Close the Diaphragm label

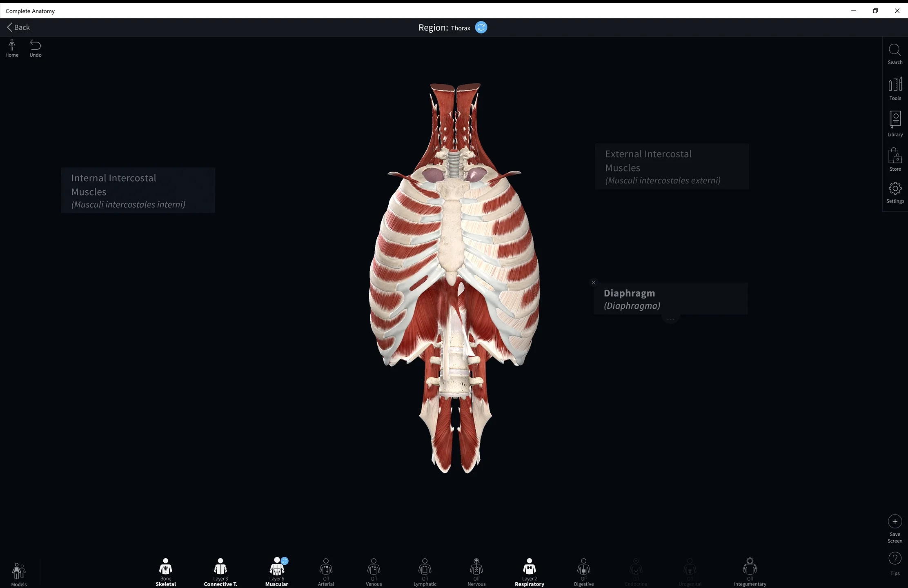pyautogui.click(x=594, y=283)
